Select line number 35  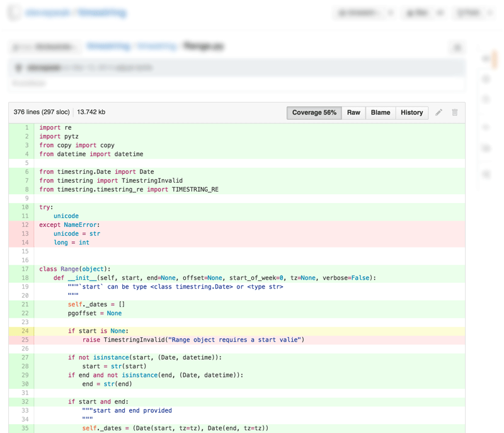pos(25,428)
